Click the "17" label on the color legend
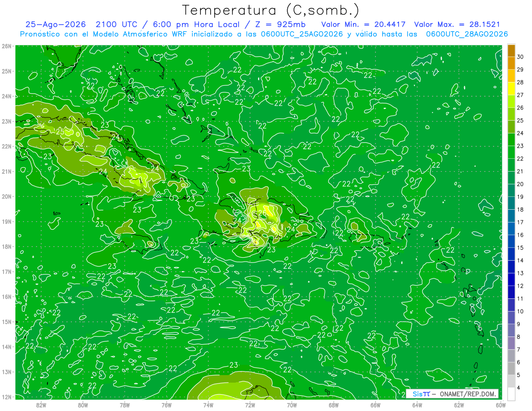The image size is (532, 411). click(x=520, y=222)
